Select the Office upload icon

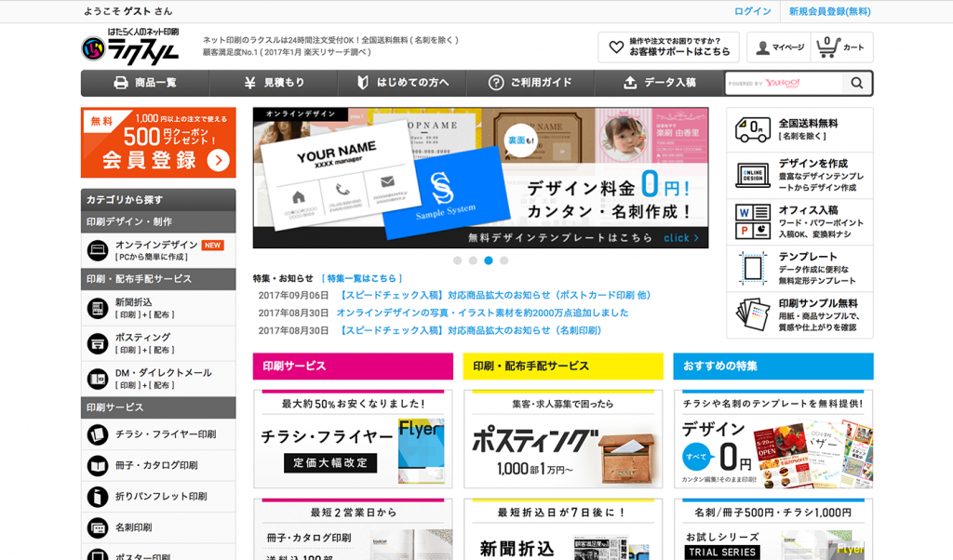click(x=752, y=221)
